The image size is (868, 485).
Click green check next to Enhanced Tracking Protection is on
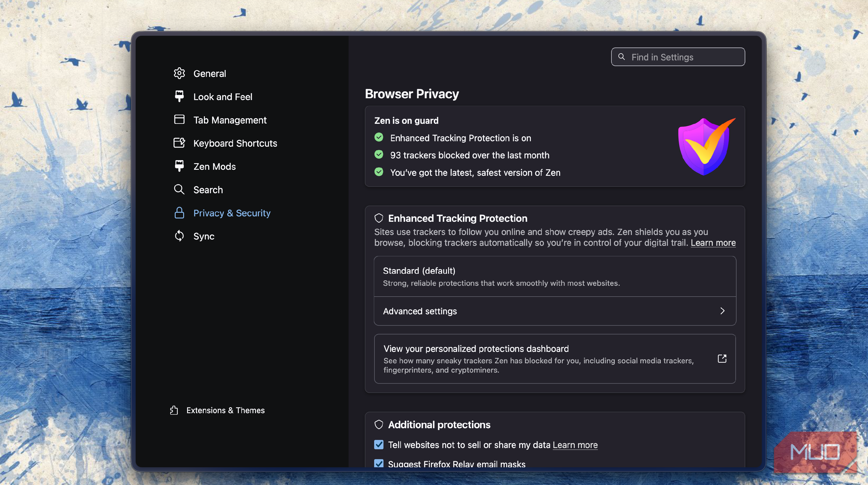379,137
